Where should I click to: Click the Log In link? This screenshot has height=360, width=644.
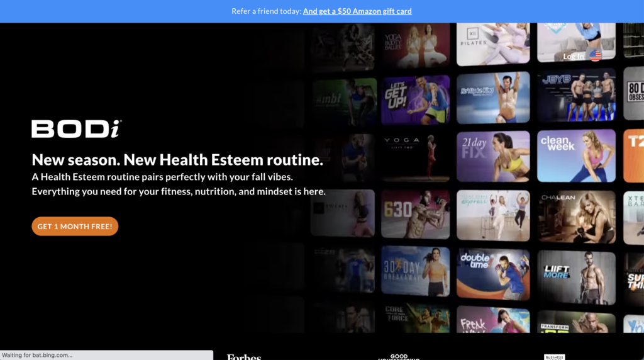pos(574,56)
